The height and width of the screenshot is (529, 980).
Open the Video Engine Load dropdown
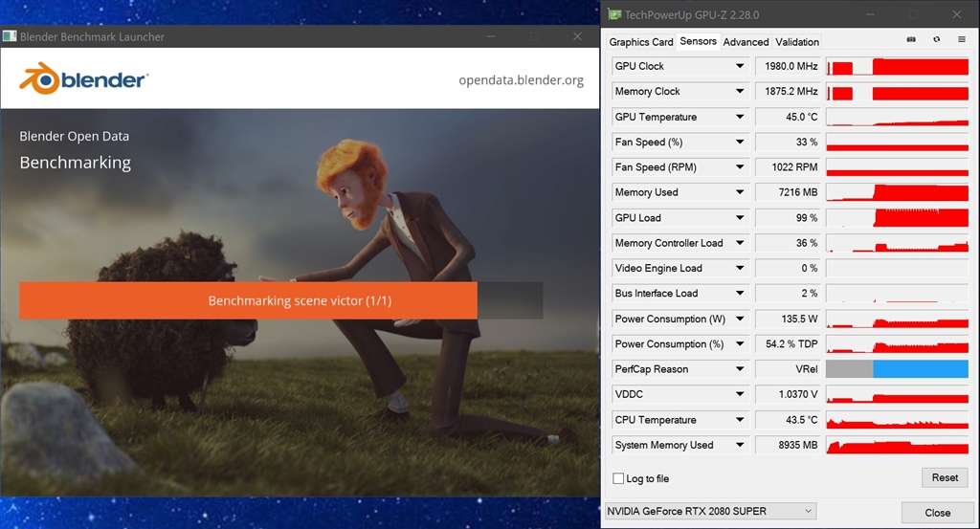(740, 268)
